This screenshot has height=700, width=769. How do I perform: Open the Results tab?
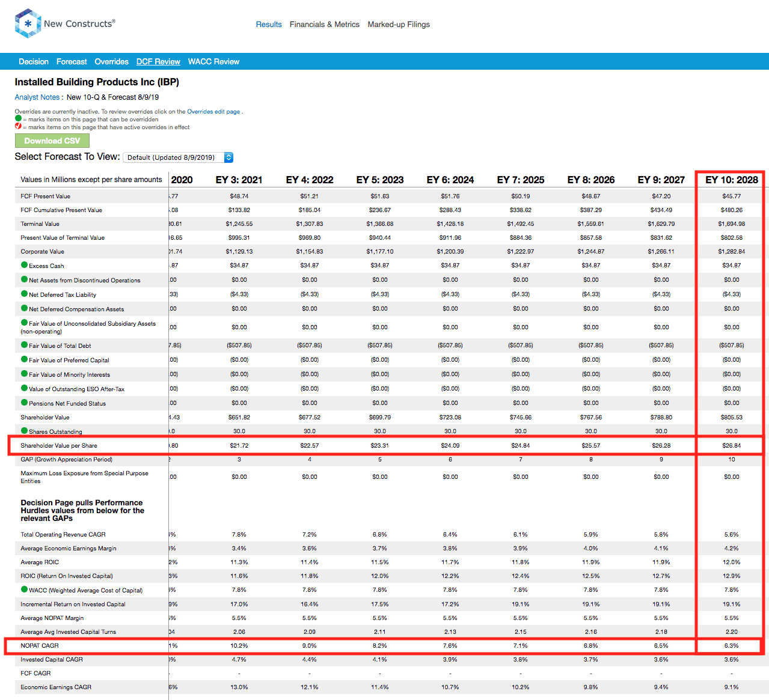click(x=269, y=25)
